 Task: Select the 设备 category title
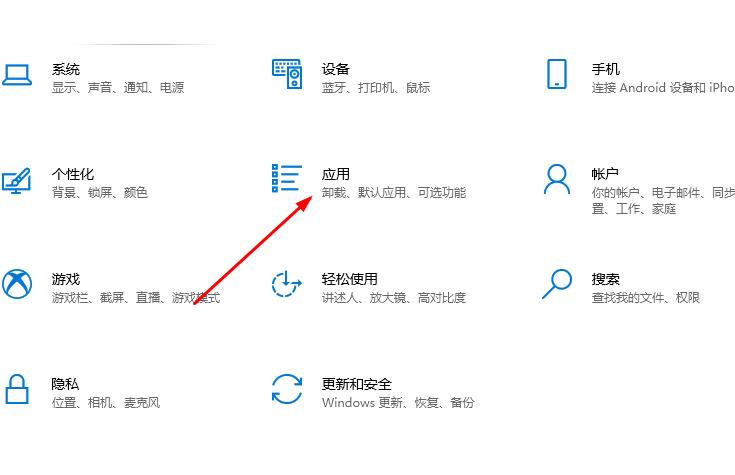click(336, 69)
